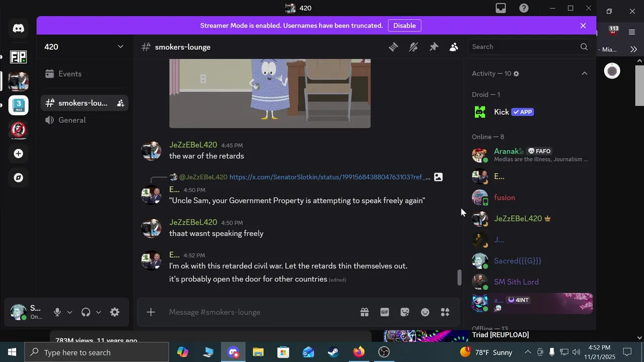This screenshot has width=644, height=362.
Task: Show hidden system tray icons chevron
Action: (x=528, y=352)
